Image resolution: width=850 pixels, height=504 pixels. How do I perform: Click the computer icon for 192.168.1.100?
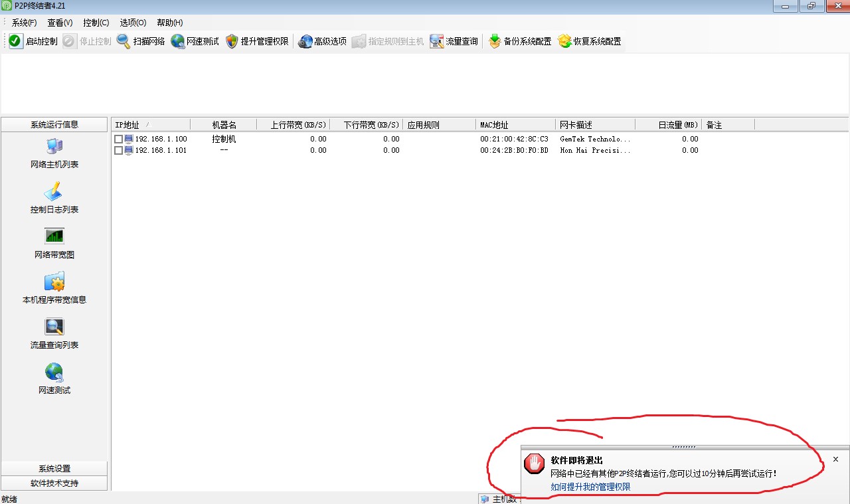[129, 139]
